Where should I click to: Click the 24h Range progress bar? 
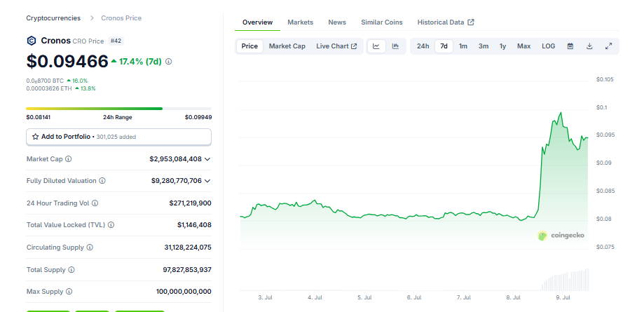118,109
